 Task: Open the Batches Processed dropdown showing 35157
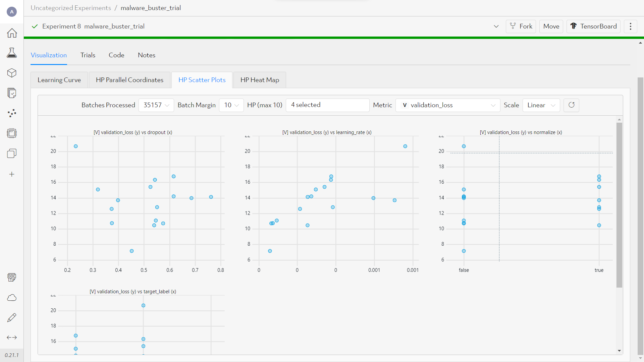click(x=156, y=105)
